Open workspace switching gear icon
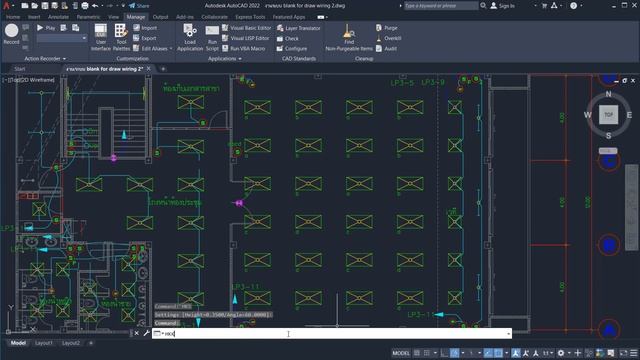The width and height of the screenshot is (640, 360). click(561, 353)
